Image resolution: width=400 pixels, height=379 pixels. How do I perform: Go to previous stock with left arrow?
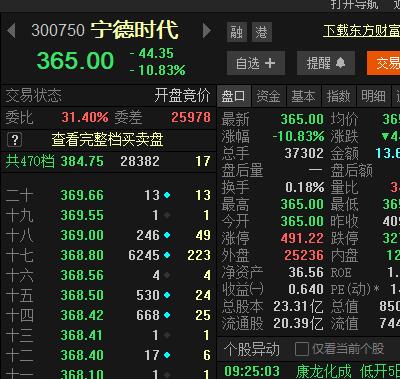click(x=11, y=30)
